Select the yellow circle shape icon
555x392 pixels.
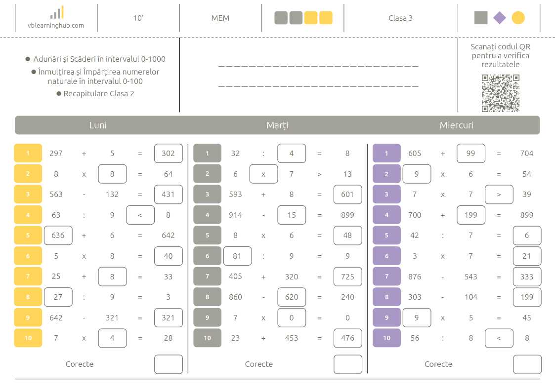[518, 18]
